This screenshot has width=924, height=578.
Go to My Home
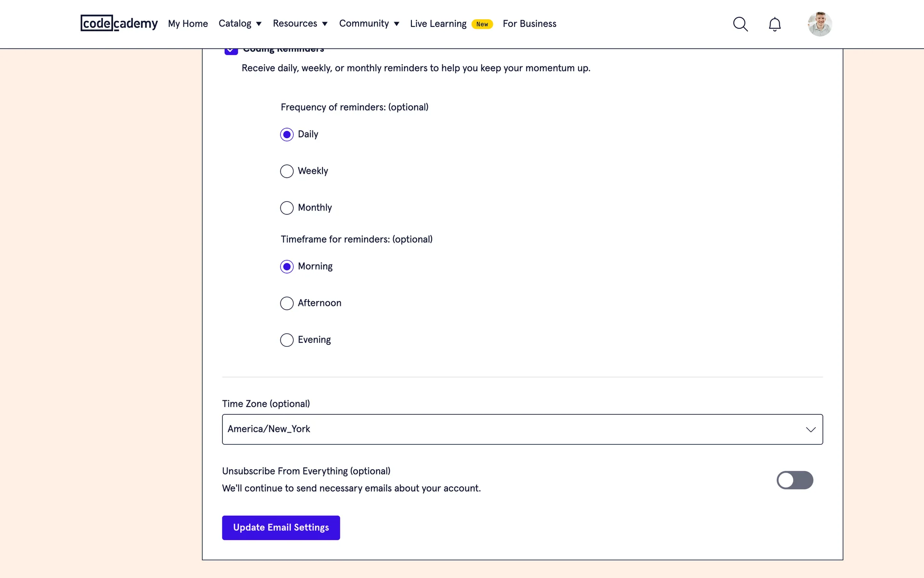click(188, 24)
